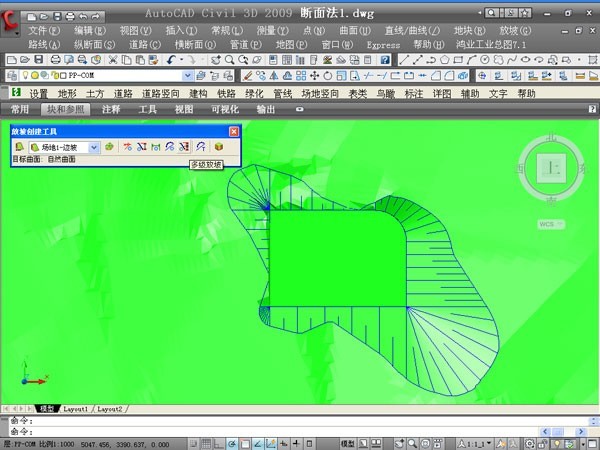This screenshot has width=600, height=450.
Task: Select the 场地竖向 toolbar menu item
Action: 318,93
